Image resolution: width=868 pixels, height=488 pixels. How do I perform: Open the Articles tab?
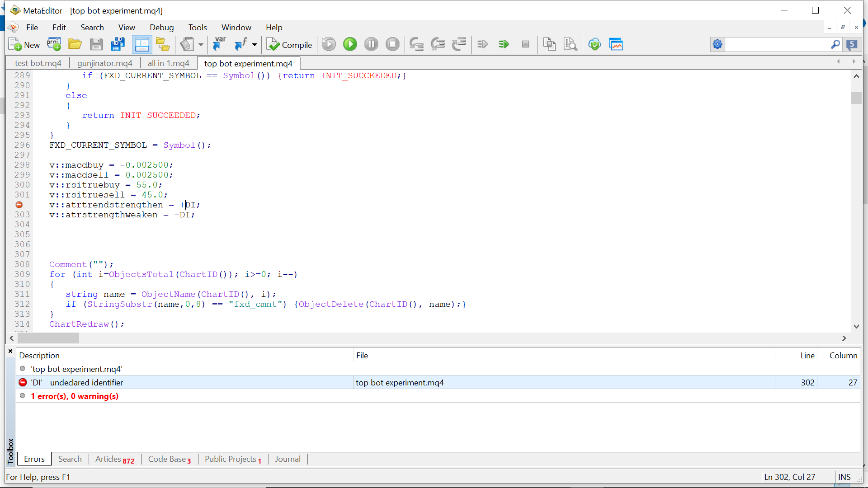(115, 459)
